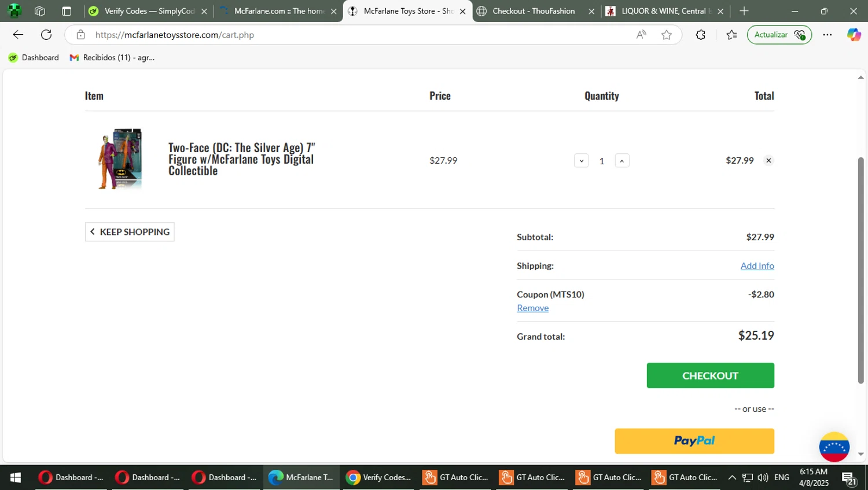Open the browser Extensions icon
The width and height of the screenshot is (868, 490).
coord(701,35)
